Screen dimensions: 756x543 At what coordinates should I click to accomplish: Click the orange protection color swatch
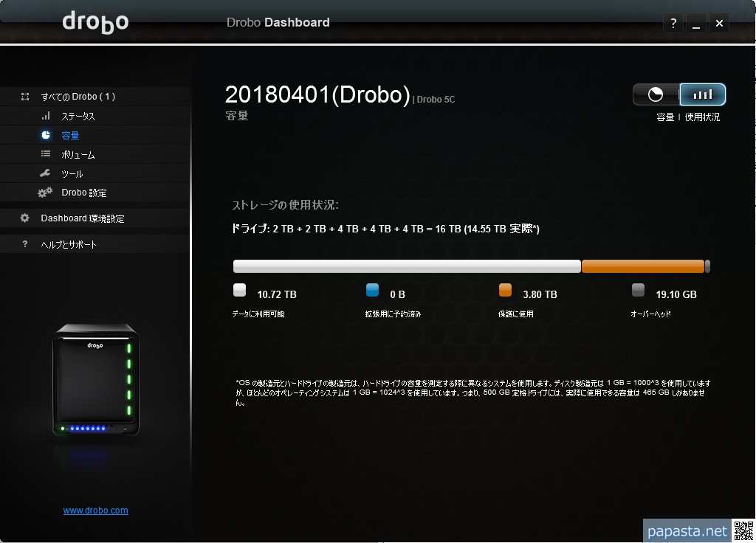(x=505, y=290)
